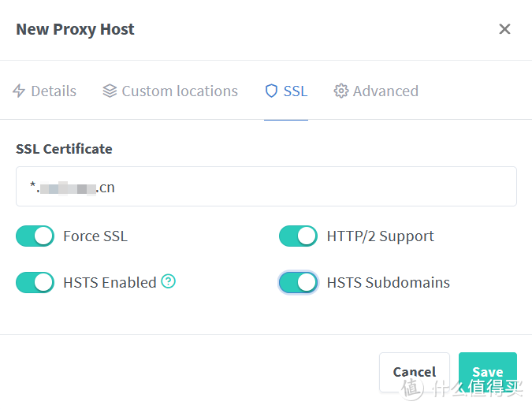Disable the Force SSL switch
The width and height of the screenshot is (532, 409).
point(35,236)
